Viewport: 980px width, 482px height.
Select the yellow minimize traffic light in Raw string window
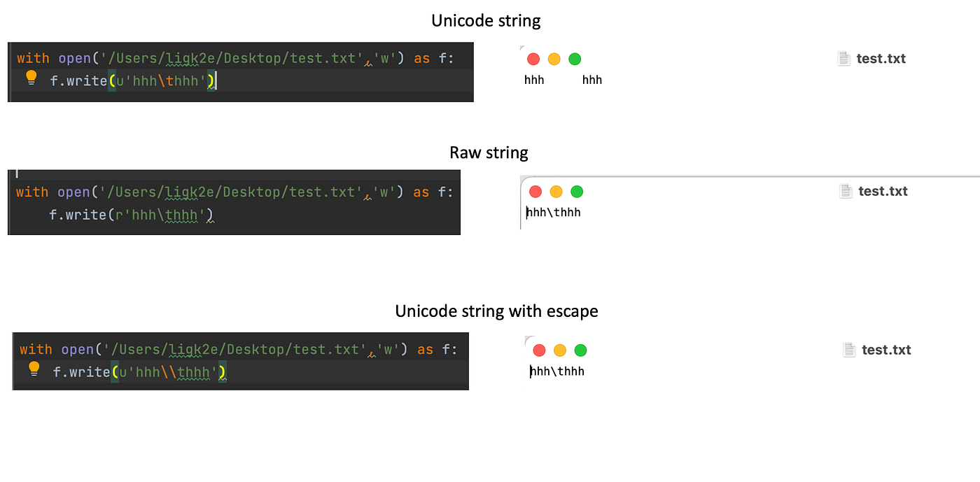(556, 190)
